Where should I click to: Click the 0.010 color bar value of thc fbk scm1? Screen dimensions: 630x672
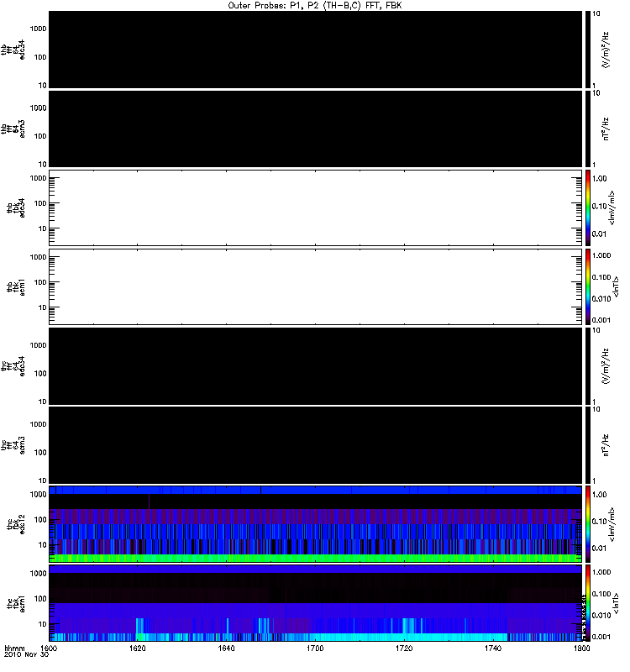click(601, 616)
